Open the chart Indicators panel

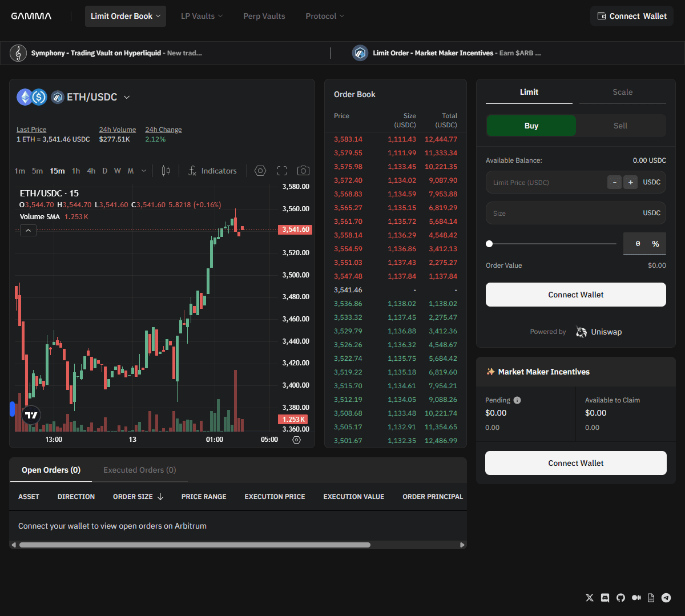(212, 170)
